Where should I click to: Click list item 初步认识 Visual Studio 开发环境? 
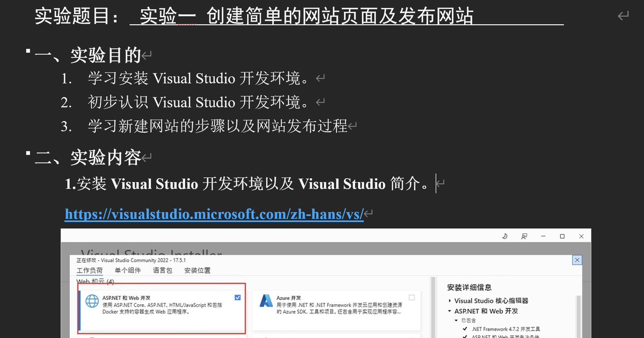(x=199, y=102)
